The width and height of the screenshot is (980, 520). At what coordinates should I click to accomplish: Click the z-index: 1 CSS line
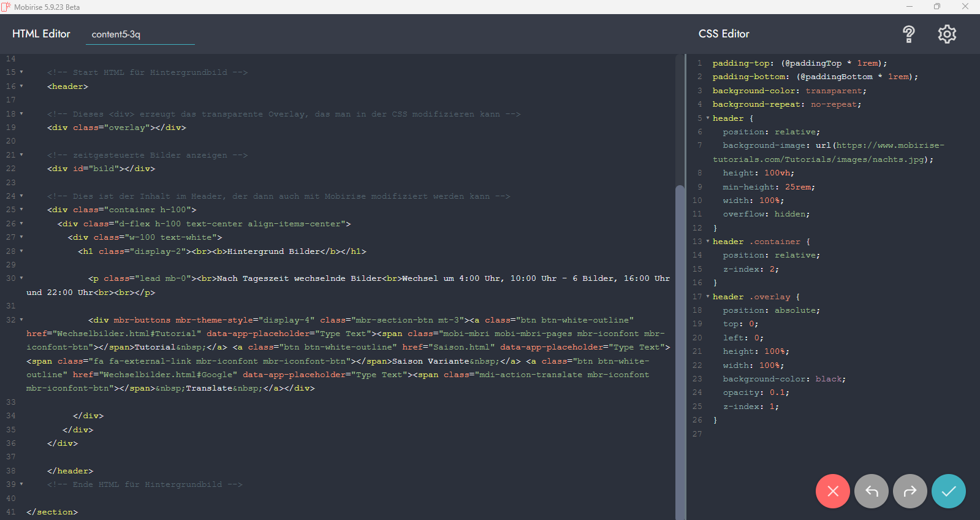click(x=751, y=407)
